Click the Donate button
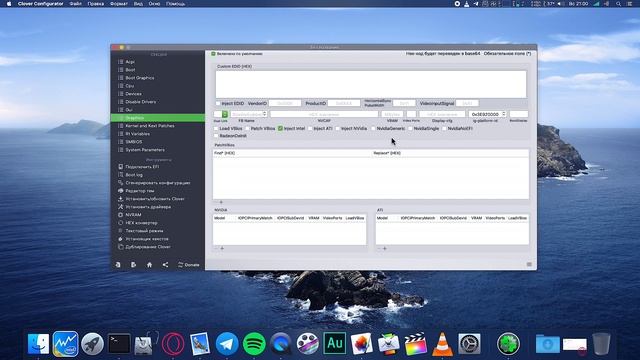 (x=189, y=265)
